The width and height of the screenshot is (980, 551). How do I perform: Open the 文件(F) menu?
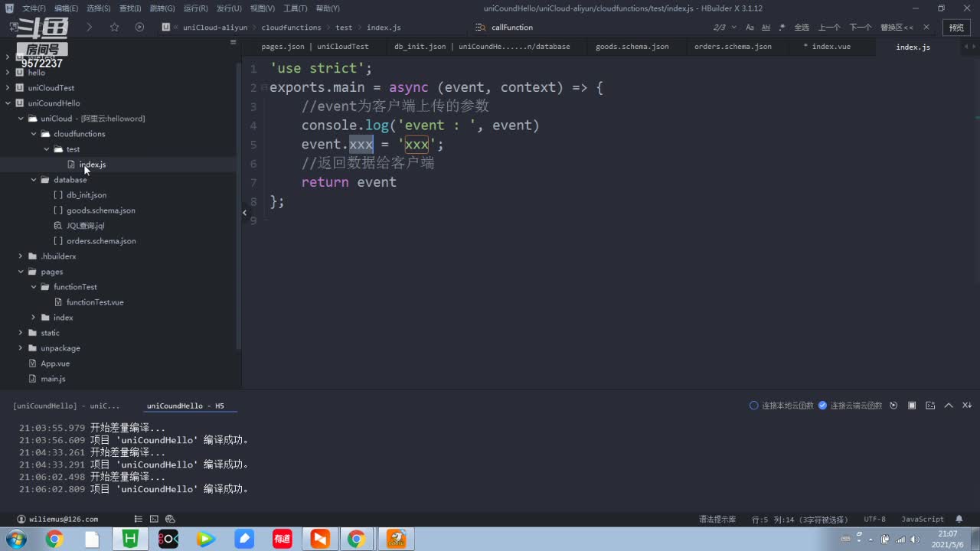(x=34, y=8)
